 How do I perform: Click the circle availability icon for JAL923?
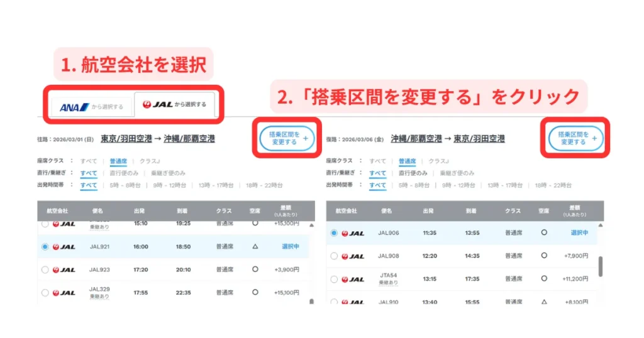point(255,270)
